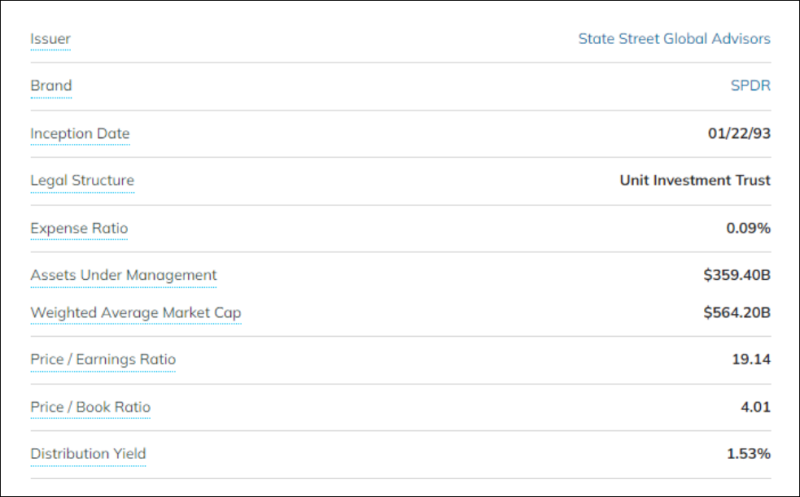This screenshot has width=800, height=497.
Task: Open the State Street Global Advisors link
Action: (674, 39)
